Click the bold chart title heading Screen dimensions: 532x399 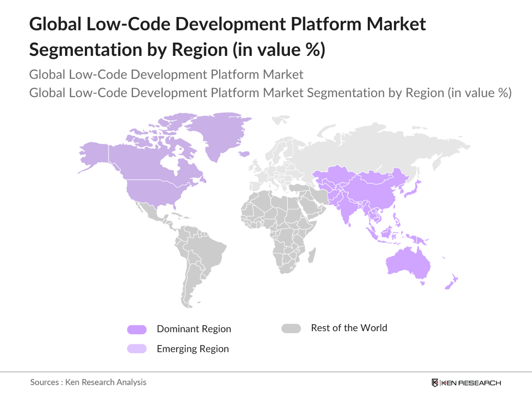pos(227,37)
